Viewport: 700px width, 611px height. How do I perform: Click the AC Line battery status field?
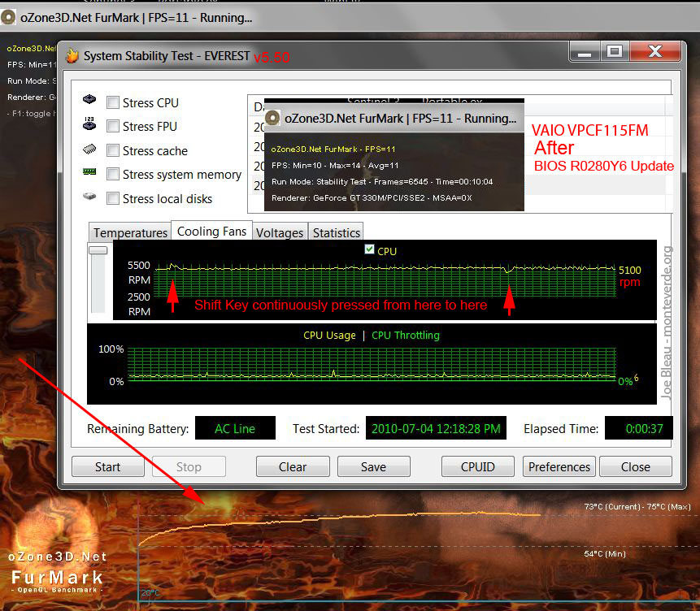coord(235,428)
